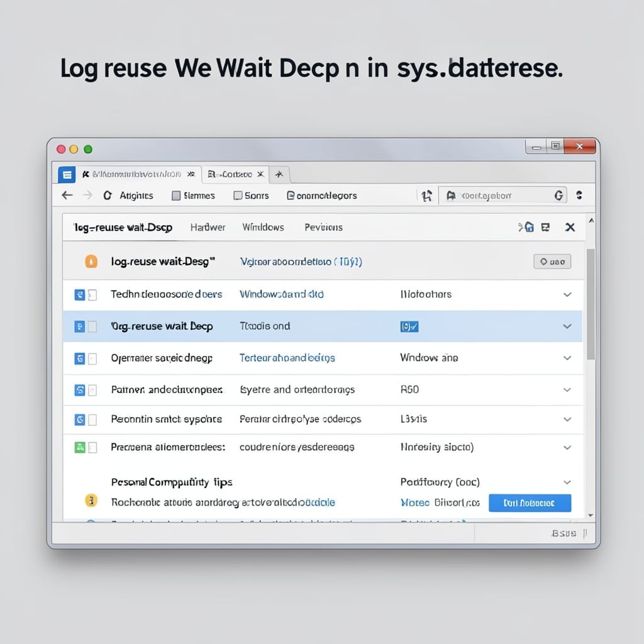644x644 pixels.
Task: Open the Windows and link in the Techn row
Action: (x=282, y=294)
